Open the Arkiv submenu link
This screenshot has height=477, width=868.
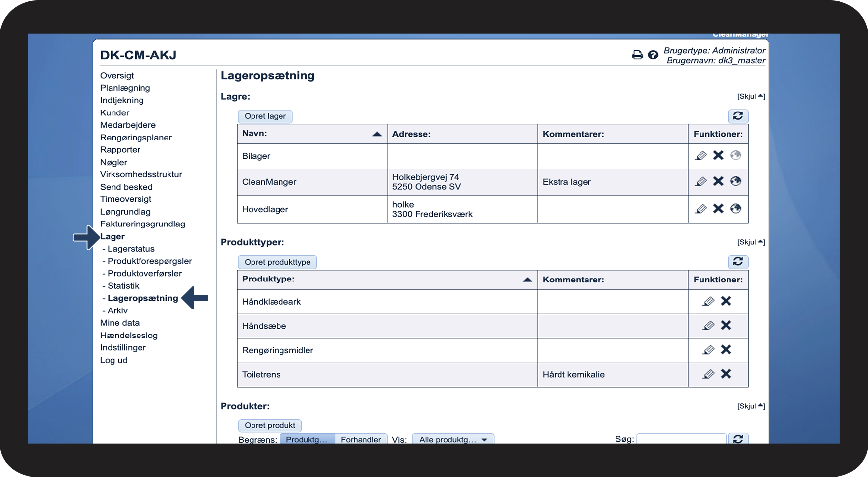(117, 311)
